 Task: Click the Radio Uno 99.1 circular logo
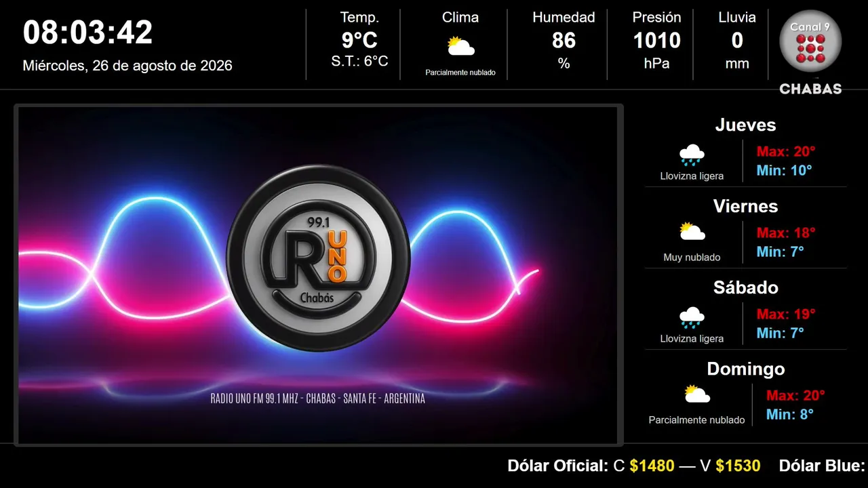319,258
